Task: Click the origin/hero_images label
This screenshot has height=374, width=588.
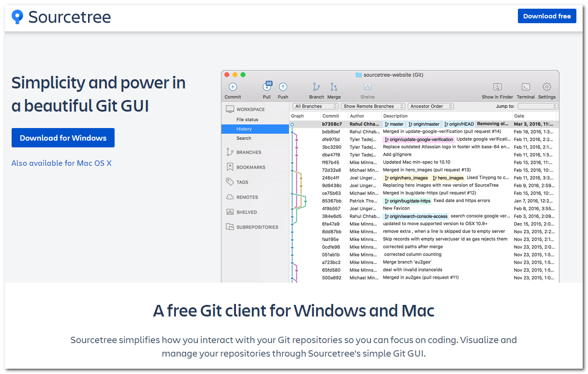Action: (x=406, y=178)
